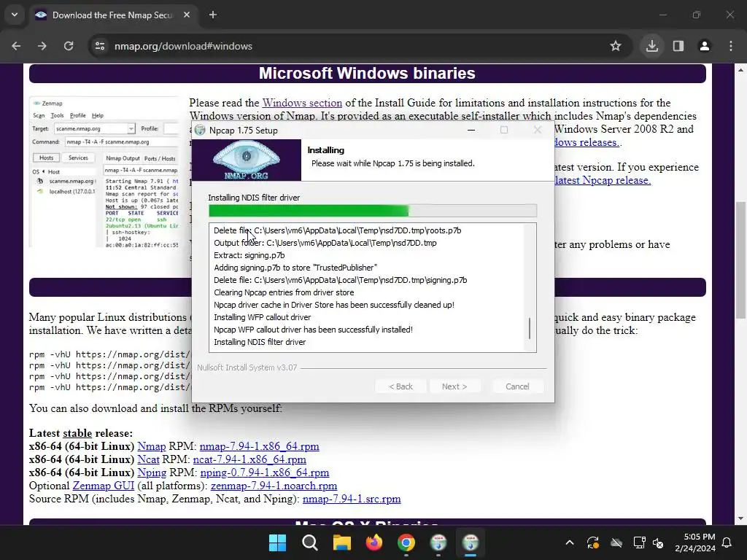Click the Npcap install progress bar
747x560 pixels.
point(373,211)
